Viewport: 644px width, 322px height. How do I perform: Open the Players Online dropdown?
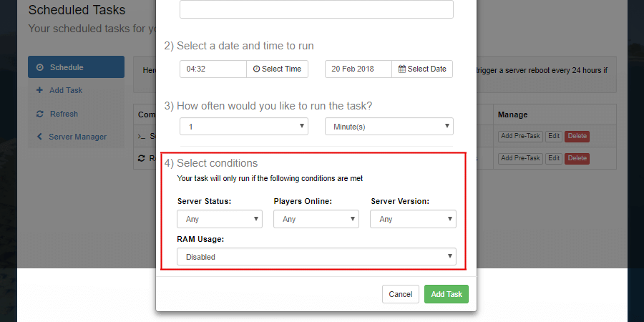[316, 219]
